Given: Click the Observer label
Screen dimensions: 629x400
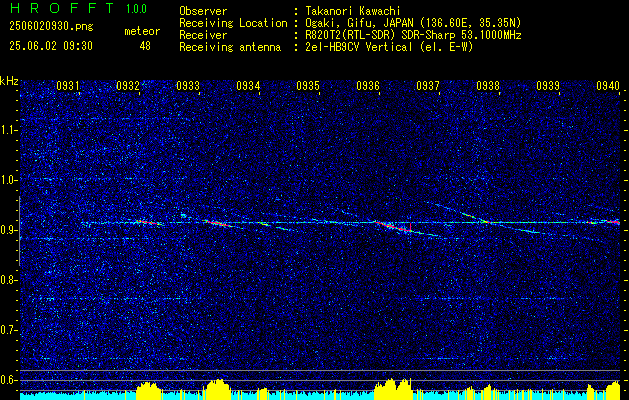Looking at the screenshot, I should click(x=203, y=11).
